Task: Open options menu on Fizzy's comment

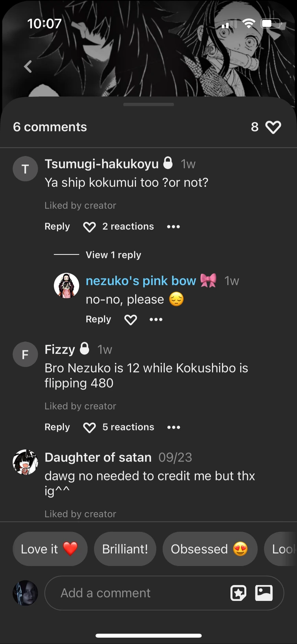Action: click(173, 427)
